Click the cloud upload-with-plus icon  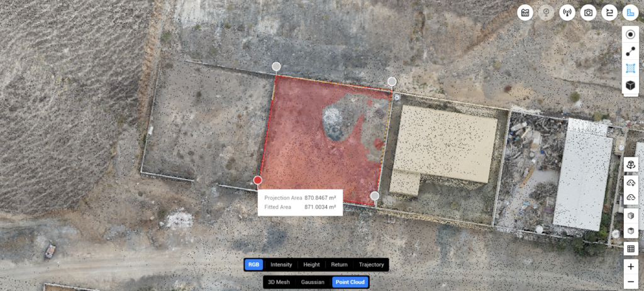(631, 182)
